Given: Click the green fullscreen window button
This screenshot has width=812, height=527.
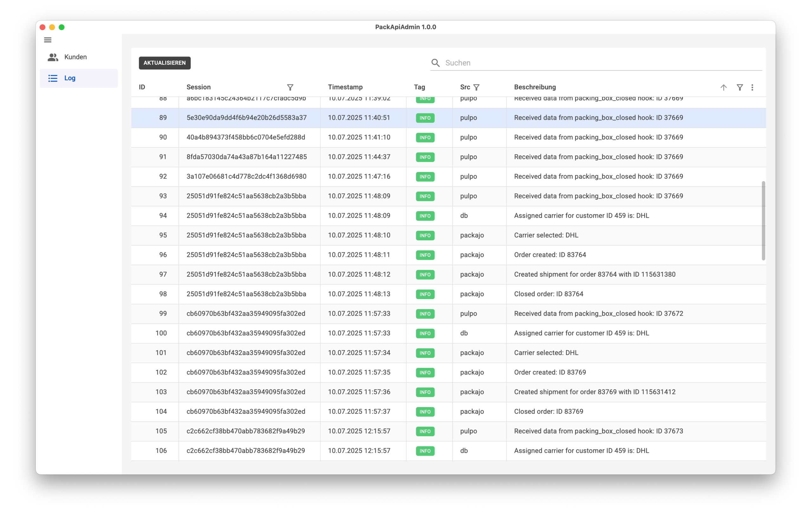Looking at the screenshot, I should [x=62, y=27].
